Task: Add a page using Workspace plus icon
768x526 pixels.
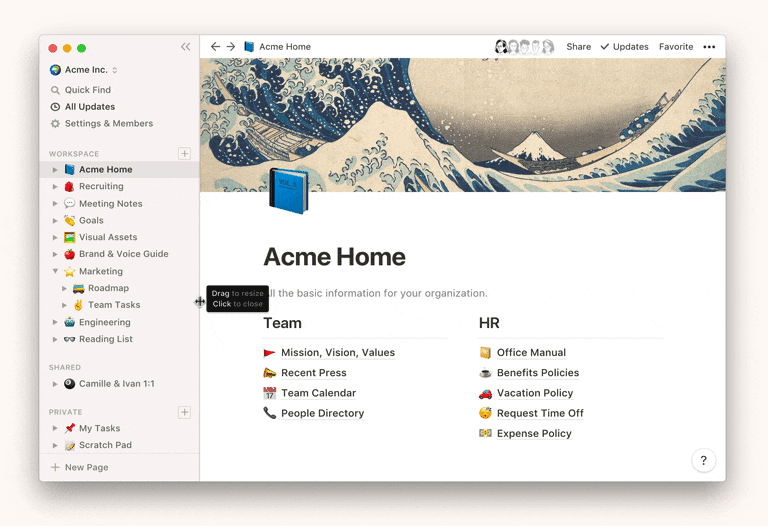Action: [x=185, y=153]
